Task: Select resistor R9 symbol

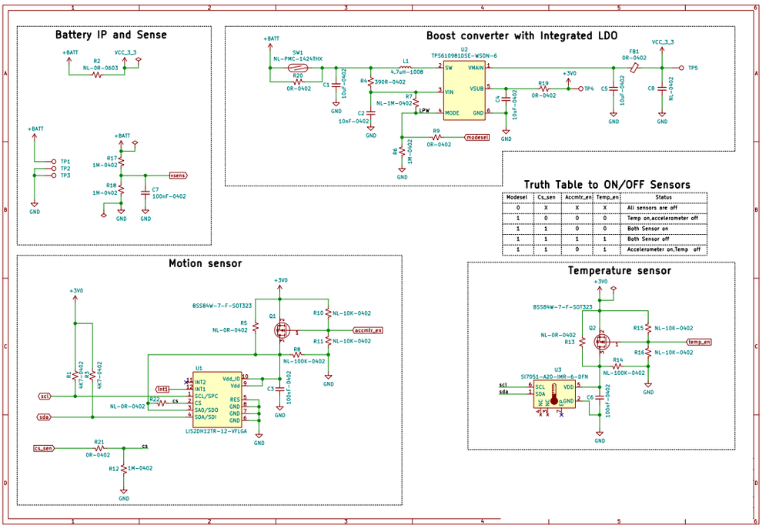Action: tap(436, 137)
